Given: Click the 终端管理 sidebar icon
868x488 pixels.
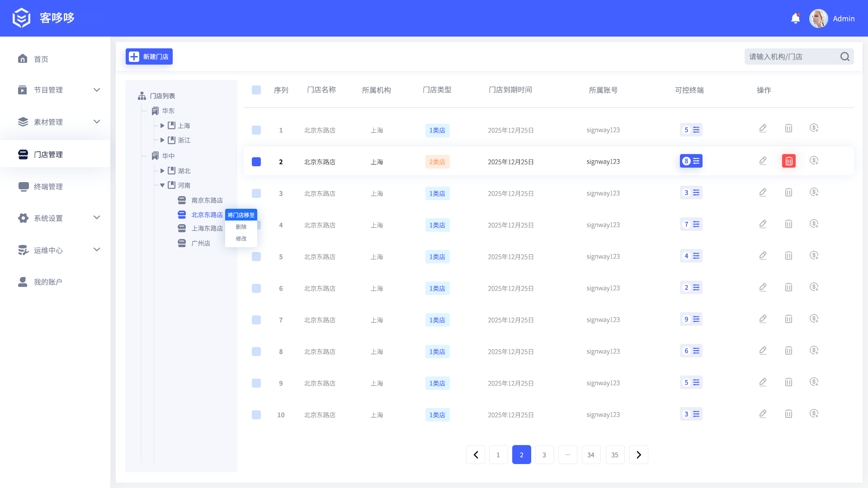Looking at the screenshot, I should (23, 187).
